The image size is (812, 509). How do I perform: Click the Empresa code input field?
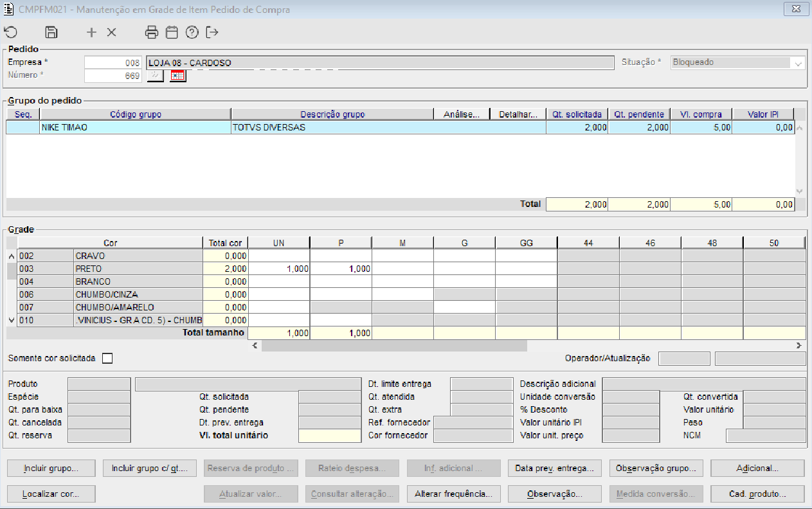(113, 63)
